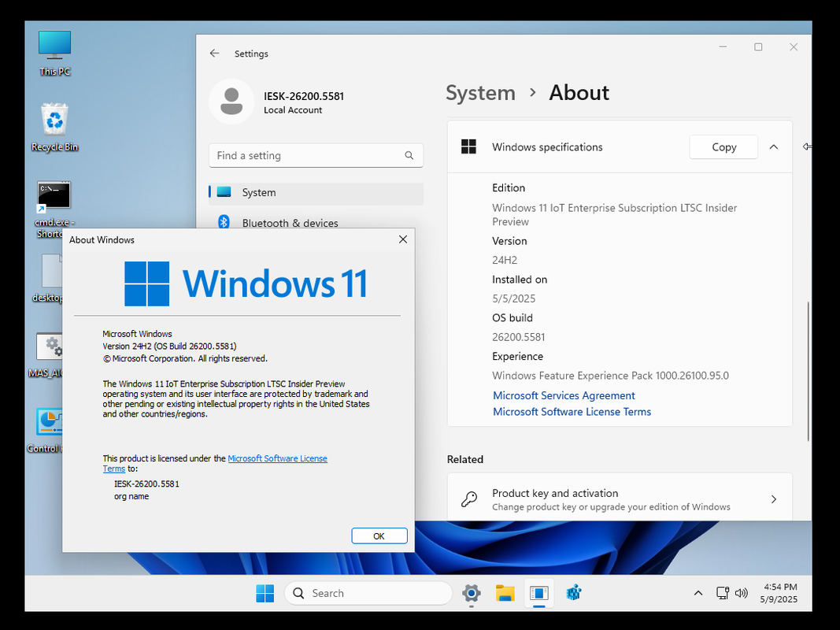This screenshot has height=630, width=840.
Task: Open the blue cubes app on the taskbar
Action: coord(574,593)
